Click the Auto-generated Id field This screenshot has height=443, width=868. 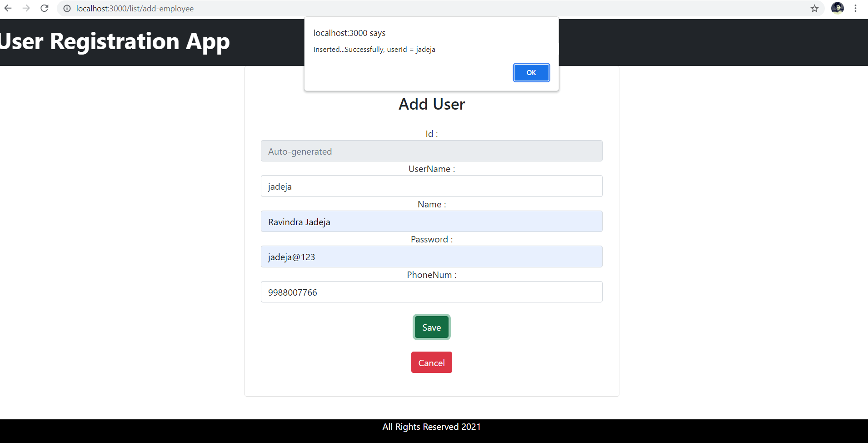[x=432, y=151]
